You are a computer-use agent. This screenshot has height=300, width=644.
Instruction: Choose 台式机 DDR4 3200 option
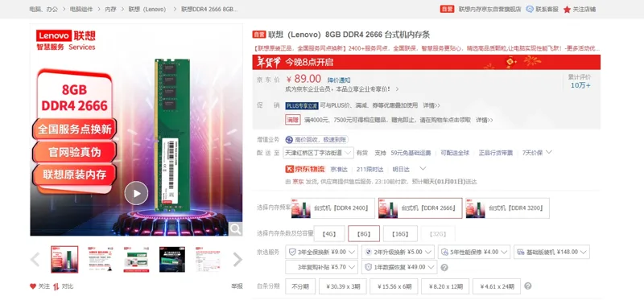(x=507, y=208)
